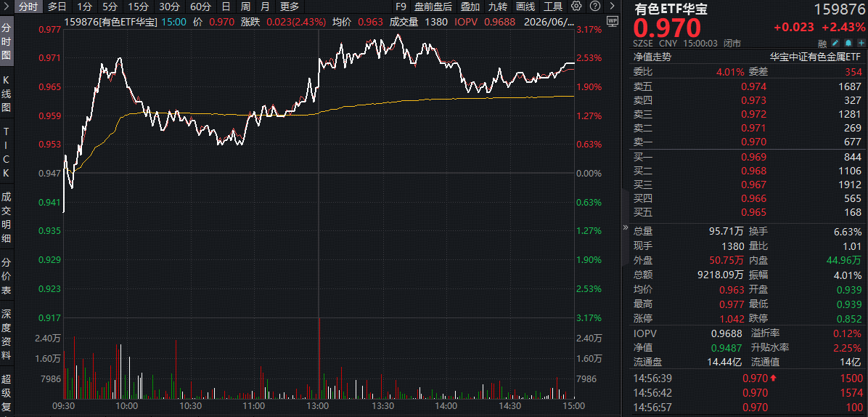Click the 跌停 value 0.852
This screenshot has width=868, height=417.
pos(849,318)
